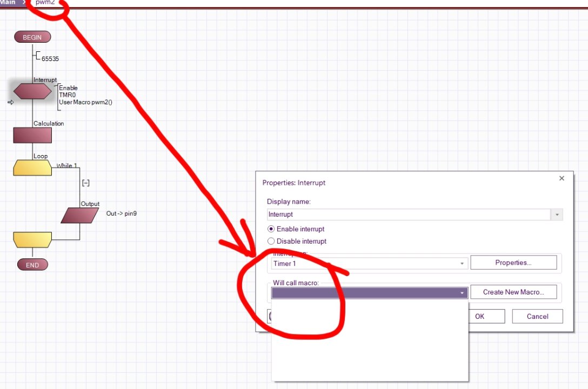Click the Display name text field
588x389 pixels.
[x=408, y=214]
